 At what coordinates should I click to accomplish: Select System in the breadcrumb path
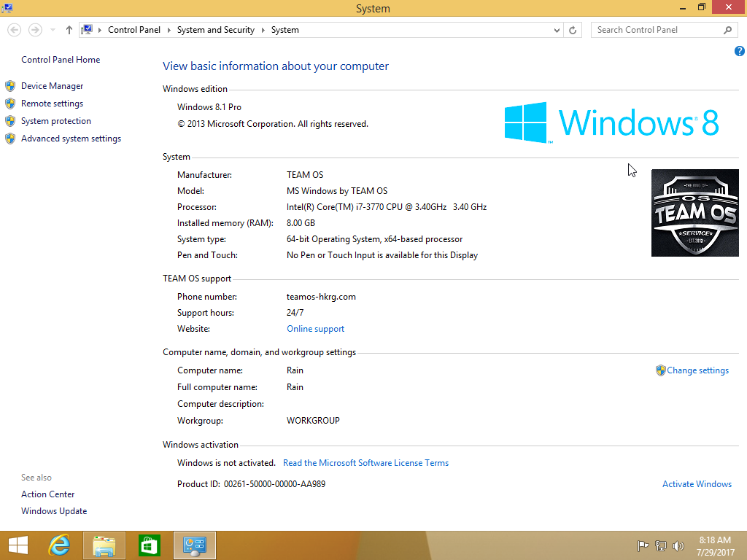pyautogui.click(x=285, y=29)
